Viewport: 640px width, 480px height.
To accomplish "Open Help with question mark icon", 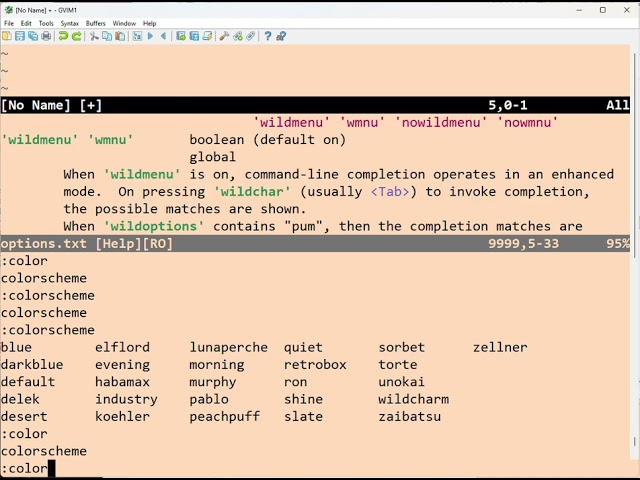I will pyautogui.click(x=268, y=36).
